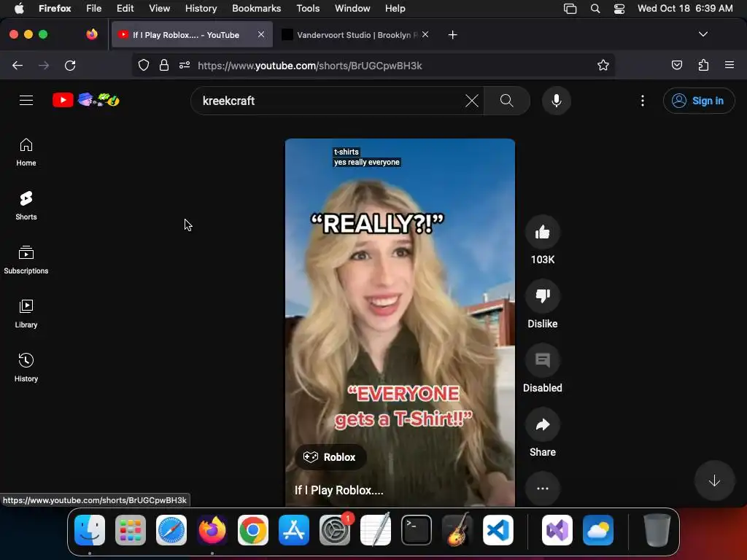Viewport: 747px width, 560px height.
Task: Open Firefox View pinned icon
Action: [x=92, y=34]
